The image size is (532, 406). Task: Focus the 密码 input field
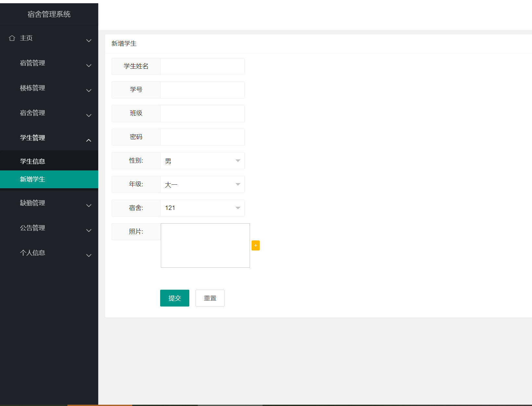[x=202, y=137]
